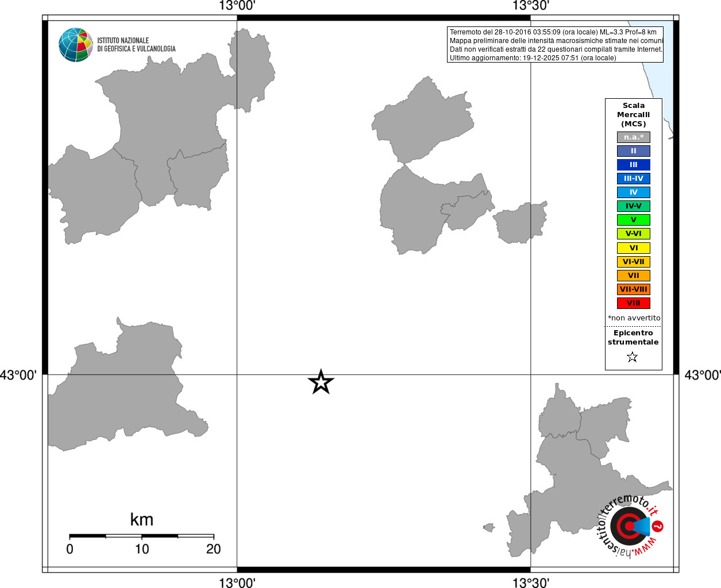
Task: Click the Scala Mercalli (MCS) legend title
Action: [x=634, y=115]
